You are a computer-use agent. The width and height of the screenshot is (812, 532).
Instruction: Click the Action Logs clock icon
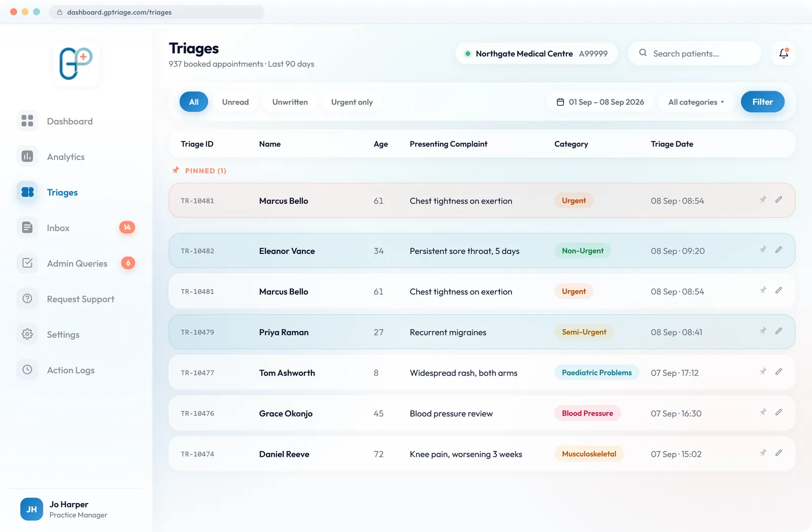(27, 370)
